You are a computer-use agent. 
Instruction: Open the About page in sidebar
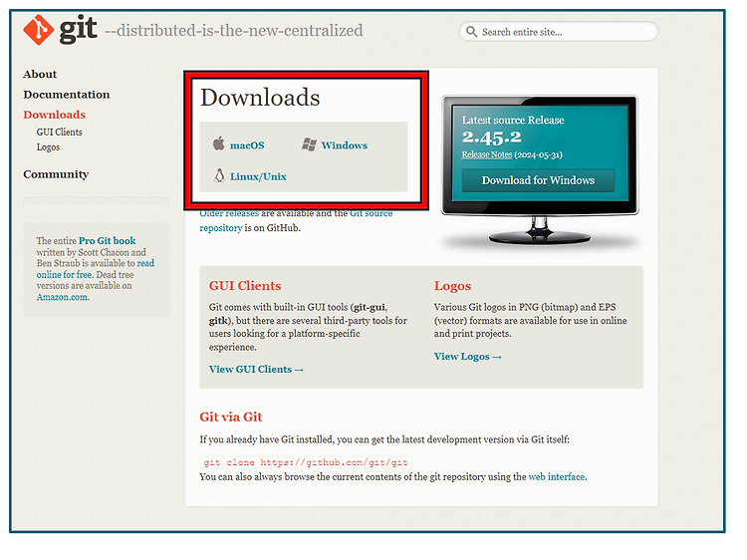click(40, 75)
